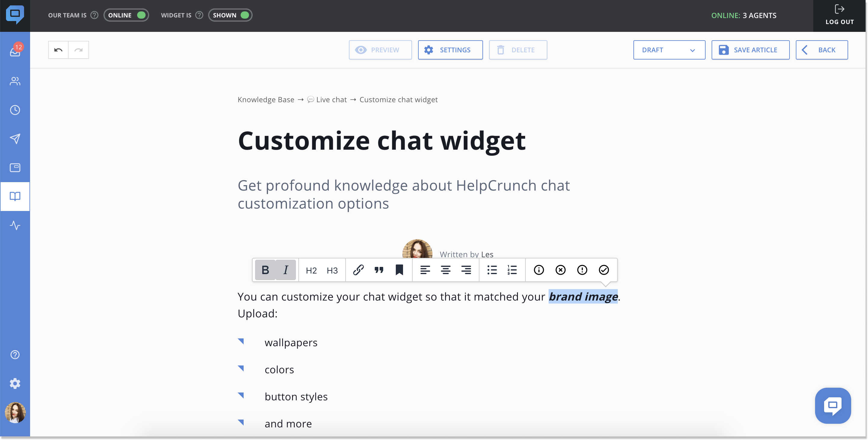Open the popups window icon in the sidebar
868x440 pixels.
15,168
